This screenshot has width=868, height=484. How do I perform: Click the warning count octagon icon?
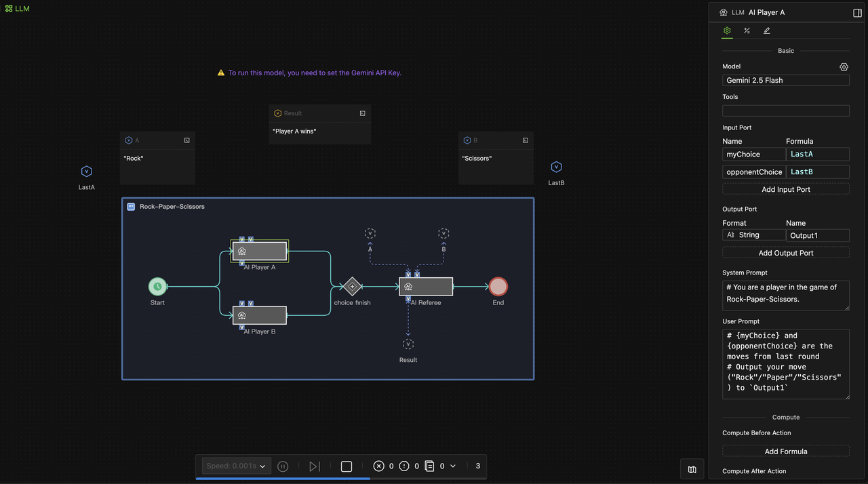tap(404, 466)
